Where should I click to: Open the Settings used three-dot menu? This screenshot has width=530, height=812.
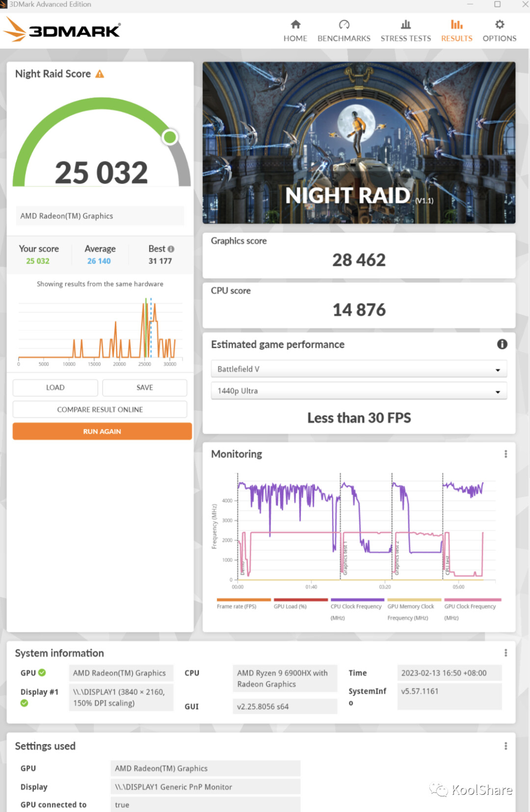click(x=505, y=746)
